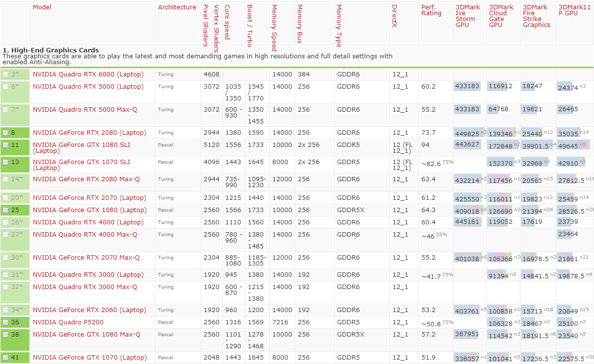Click GDDR5X memory type for GTX 1080 (Laptop)
Image resolution: width=594 pixels, height=364 pixels.
(350, 210)
